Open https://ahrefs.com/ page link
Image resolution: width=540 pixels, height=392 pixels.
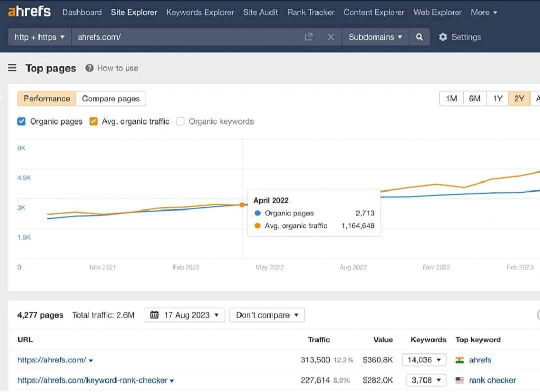point(52,360)
